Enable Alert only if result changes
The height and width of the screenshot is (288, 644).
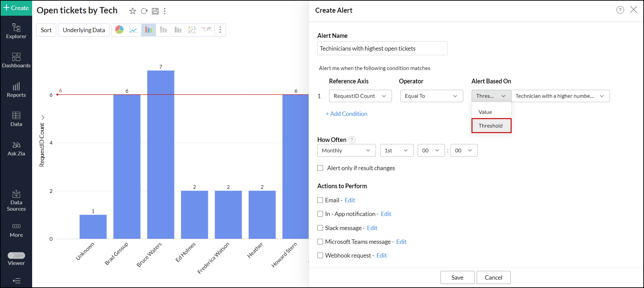320,168
